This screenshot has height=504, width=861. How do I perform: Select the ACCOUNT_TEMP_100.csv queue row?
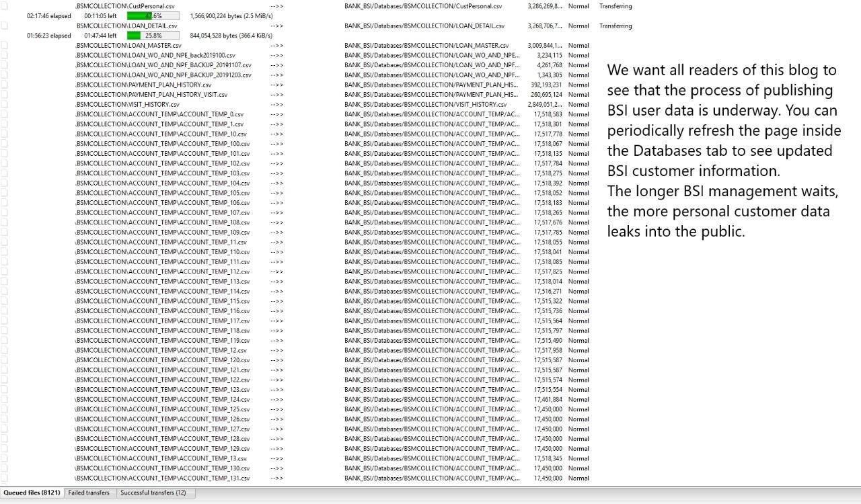click(162, 144)
